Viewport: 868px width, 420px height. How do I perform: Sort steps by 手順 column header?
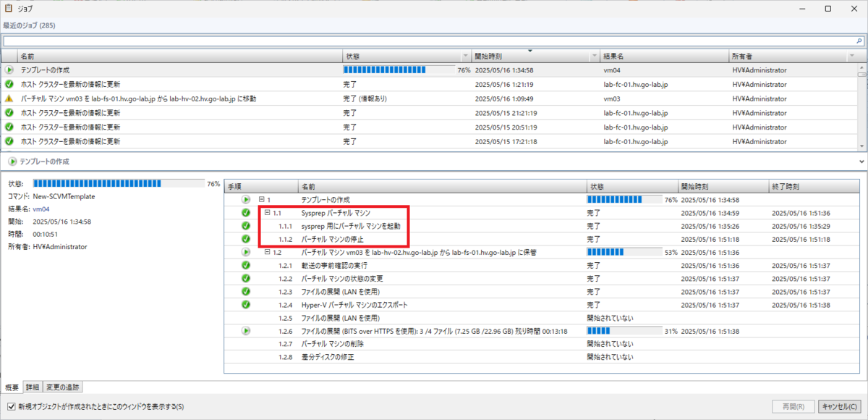pos(261,185)
